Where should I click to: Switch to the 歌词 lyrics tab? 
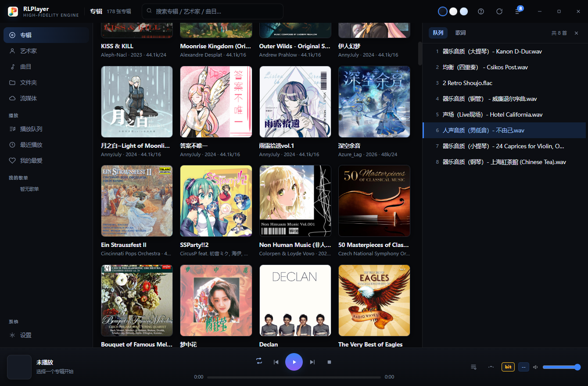coord(460,33)
